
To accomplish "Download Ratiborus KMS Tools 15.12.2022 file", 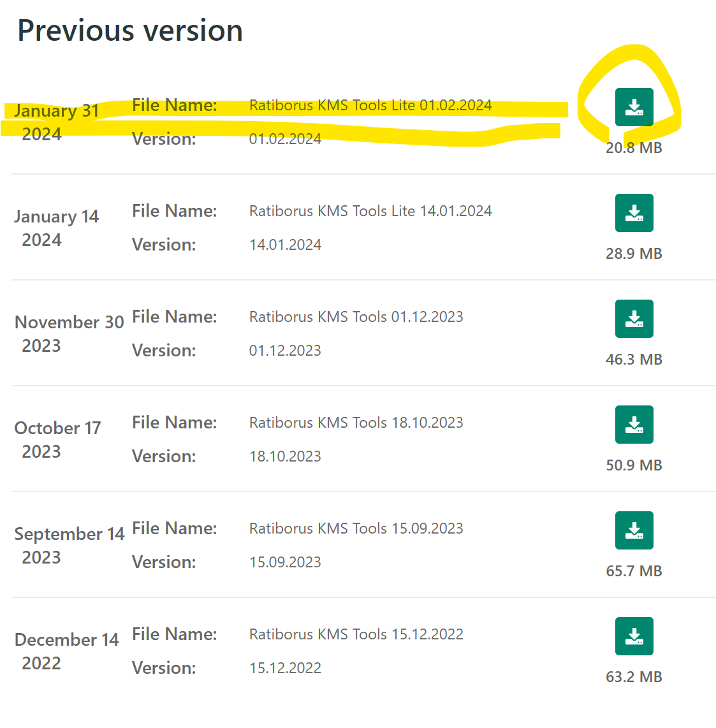I will [x=634, y=637].
